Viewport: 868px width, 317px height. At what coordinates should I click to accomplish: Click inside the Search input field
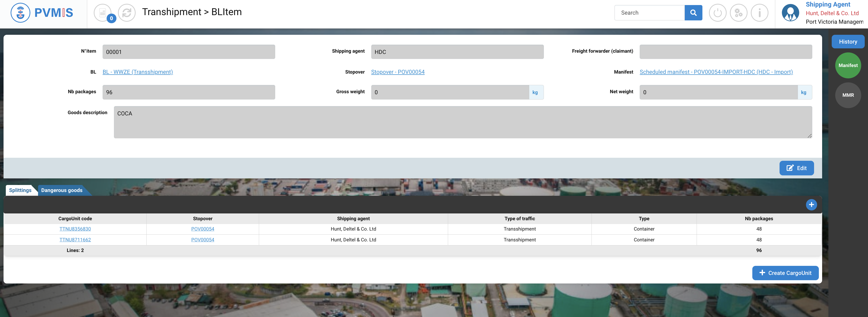(x=649, y=13)
